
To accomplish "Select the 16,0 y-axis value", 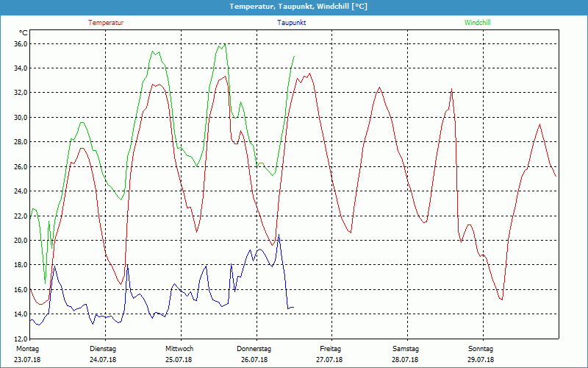I will [21, 289].
